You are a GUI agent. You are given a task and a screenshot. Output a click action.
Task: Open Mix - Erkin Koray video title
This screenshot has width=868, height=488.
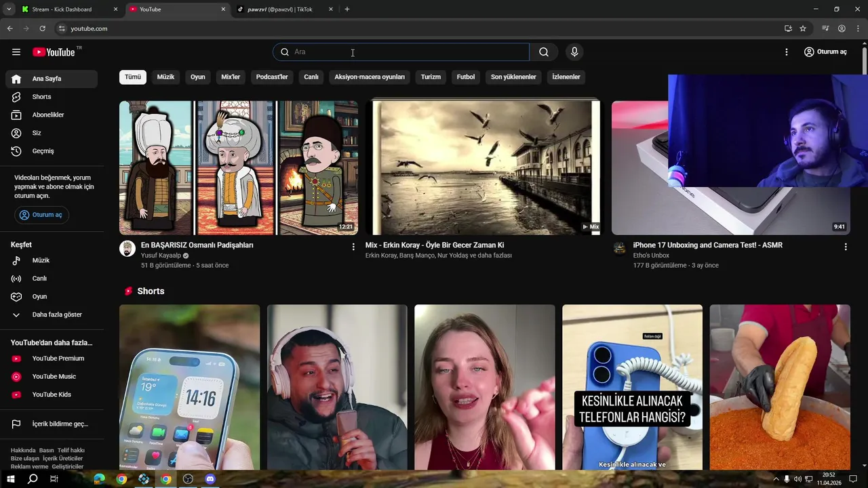coord(435,245)
